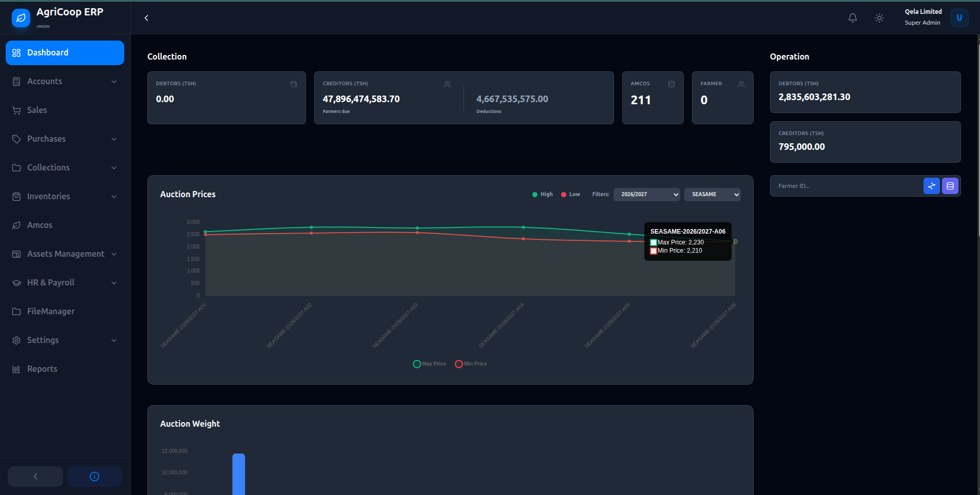This screenshot has width=980, height=495.
Task: Open the Reports menu item
Action: click(65, 369)
